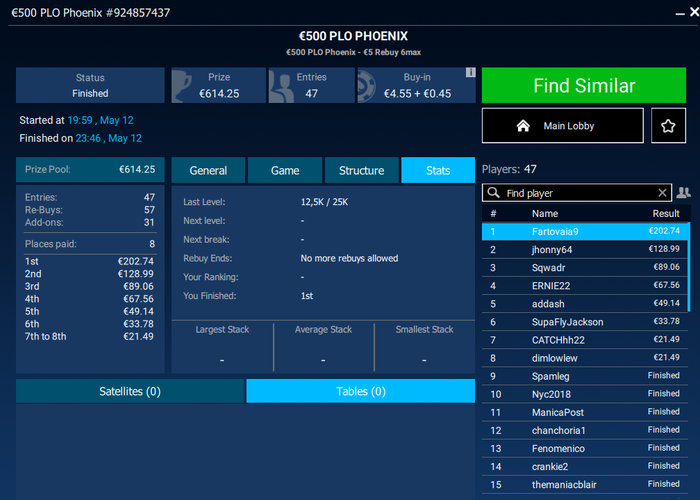700x500 pixels.
Task: Click Last Level value 12,5K / 25K
Action: tap(324, 202)
